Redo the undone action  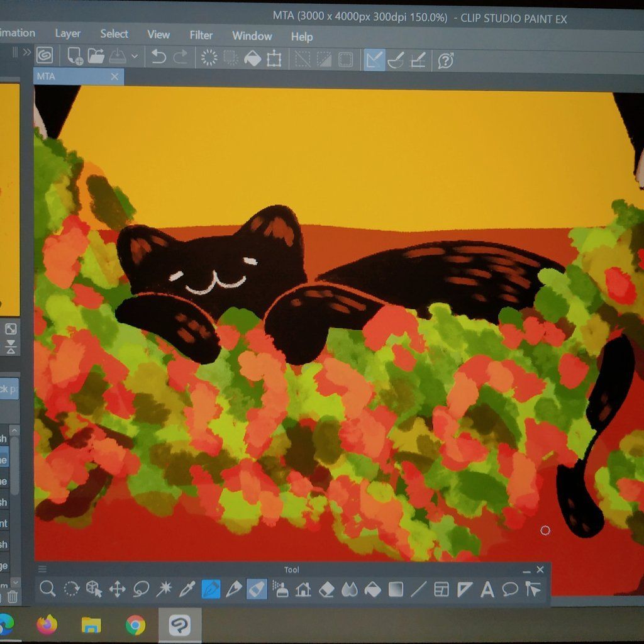[180, 57]
